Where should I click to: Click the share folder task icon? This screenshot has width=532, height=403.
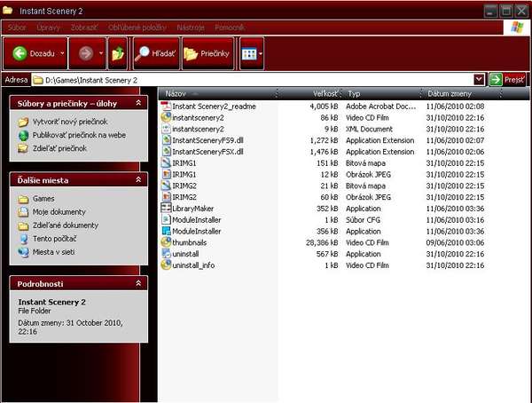tap(23, 148)
